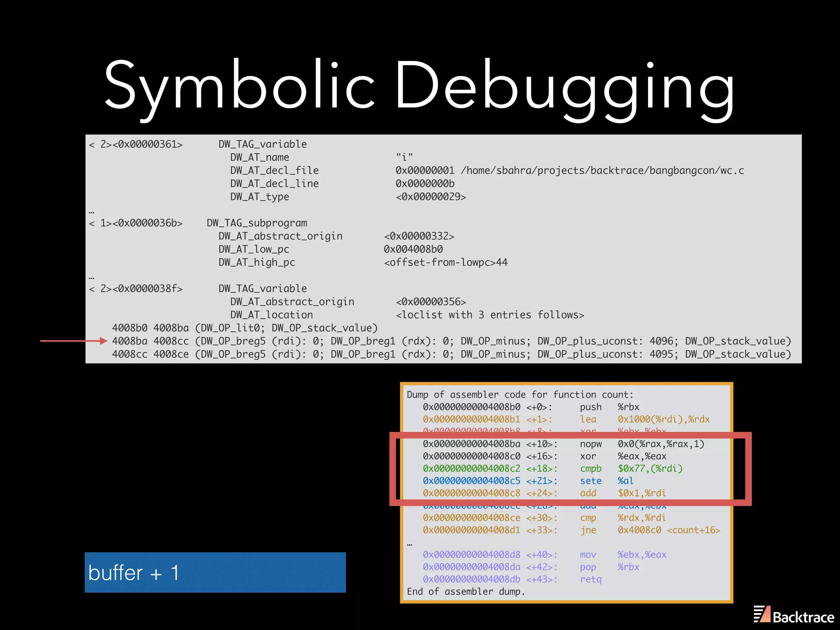The image size is (840, 630).
Task: Click 'End of assembler dump.' line
Action: [466, 591]
